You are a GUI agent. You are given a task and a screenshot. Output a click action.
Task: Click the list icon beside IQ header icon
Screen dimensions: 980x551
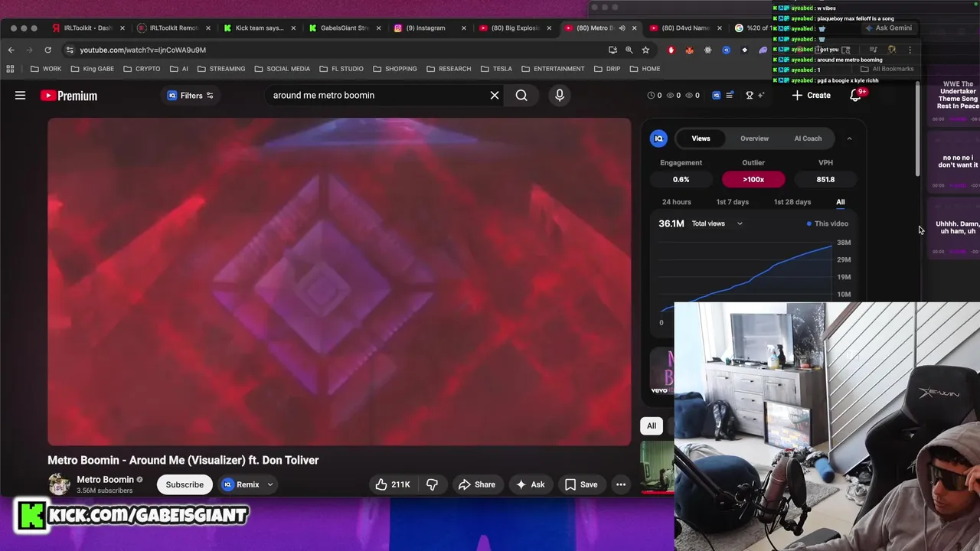[730, 96]
